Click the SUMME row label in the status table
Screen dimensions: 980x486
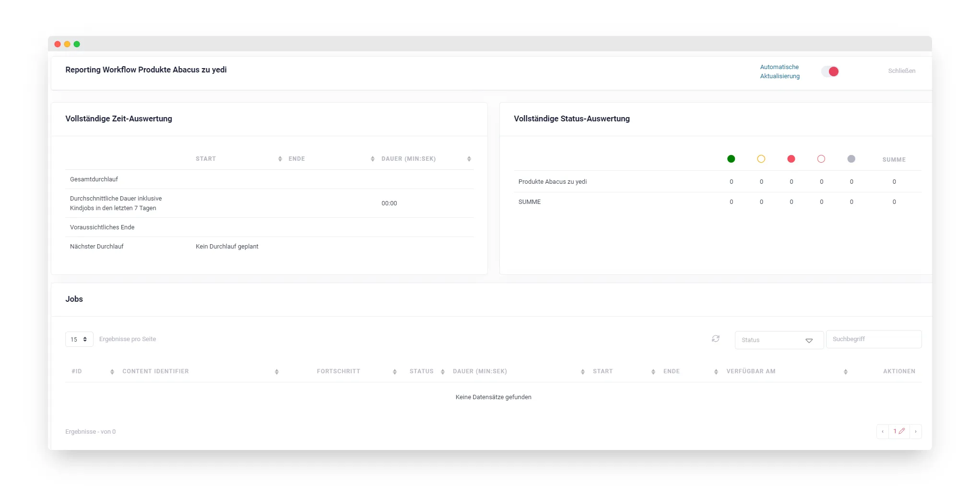click(x=530, y=202)
